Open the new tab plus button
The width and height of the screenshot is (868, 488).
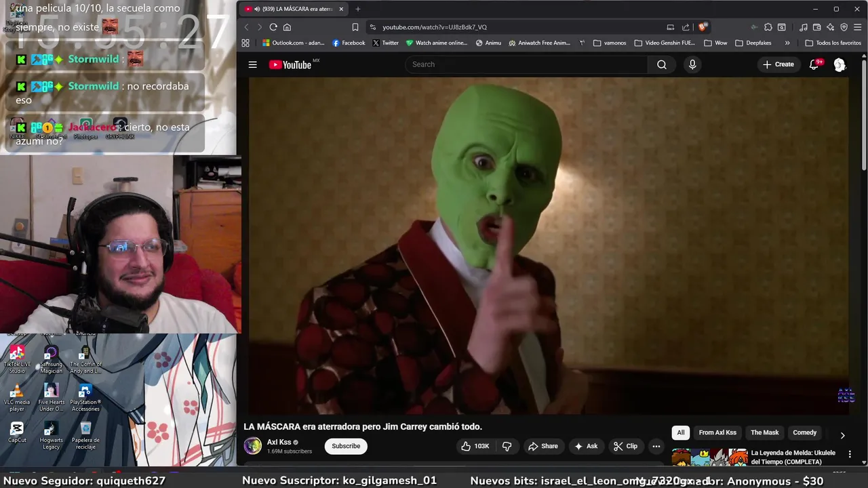point(357,9)
